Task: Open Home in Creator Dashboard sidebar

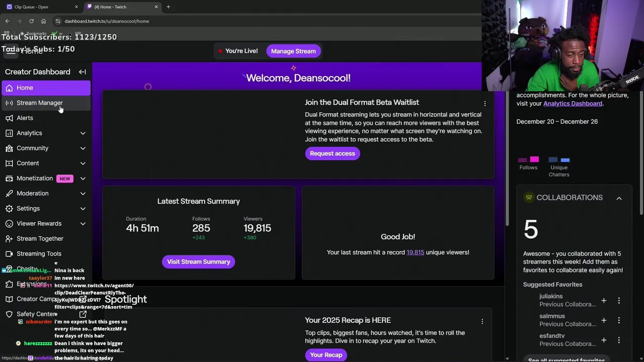Action: tap(46, 88)
